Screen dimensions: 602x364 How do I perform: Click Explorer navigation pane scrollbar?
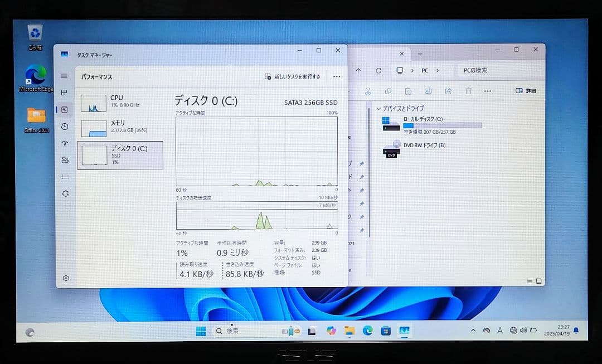pyautogui.click(x=370, y=173)
